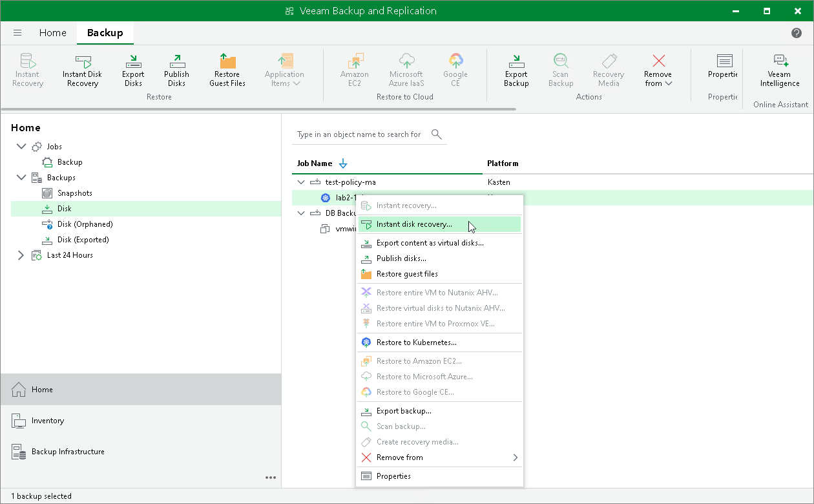814x504 pixels.
Task: Click '1 backup selected' in status bar
Action: pyautogui.click(x=41, y=496)
